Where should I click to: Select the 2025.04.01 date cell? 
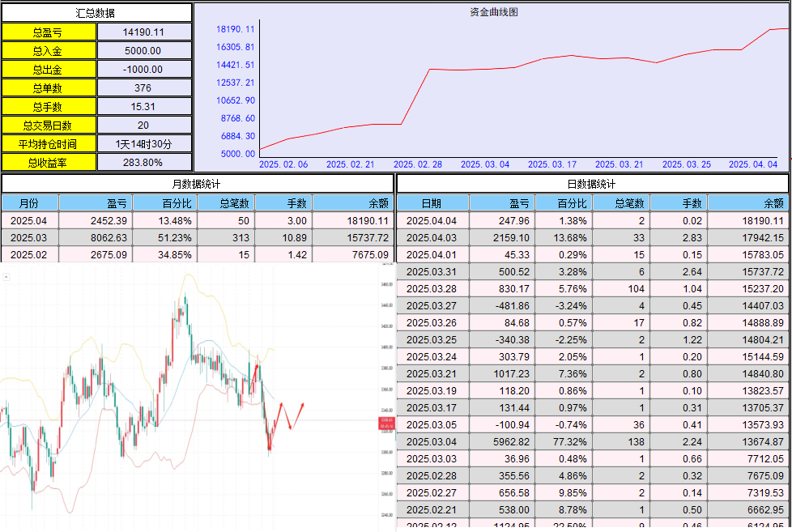click(x=433, y=254)
